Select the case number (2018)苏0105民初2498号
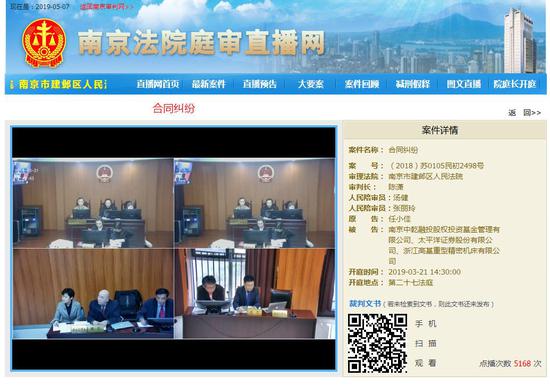550x385 pixels. click(436, 166)
